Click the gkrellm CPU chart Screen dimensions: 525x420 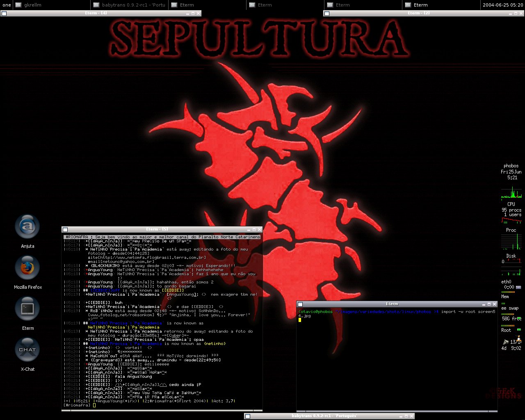511,193
